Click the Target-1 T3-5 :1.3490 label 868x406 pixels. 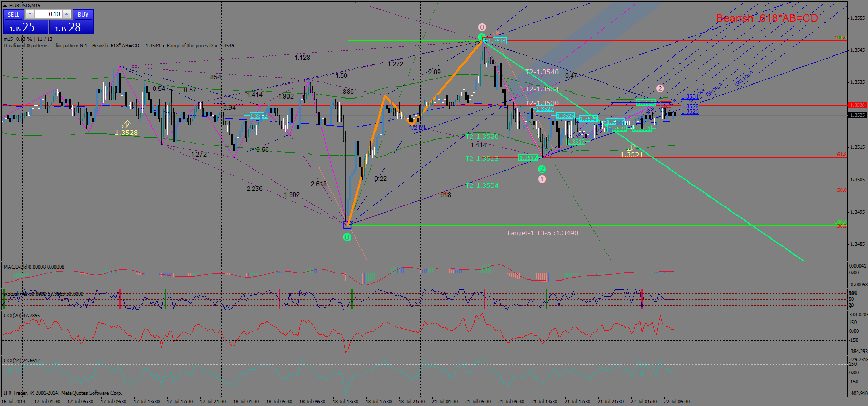coord(542,233)
